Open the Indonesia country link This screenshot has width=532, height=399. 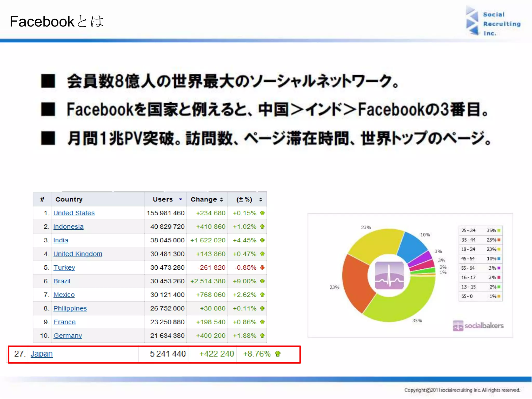tap(68, 227)
